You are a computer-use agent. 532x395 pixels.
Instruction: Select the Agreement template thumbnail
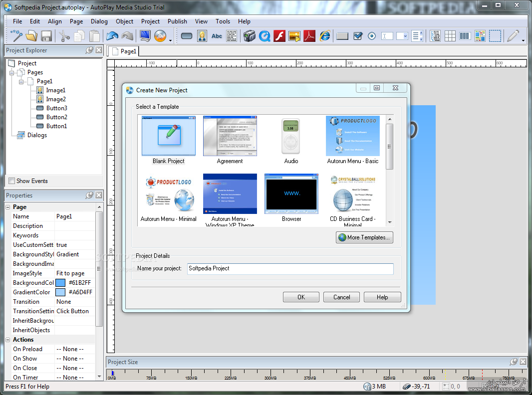coord(230,136)
